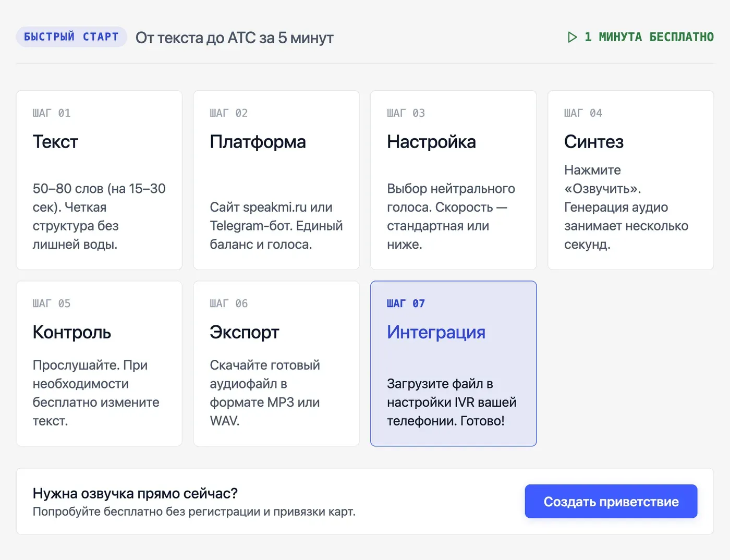Image resolution: width=730 pixels, height=560 pixels.
Task: Open the 'Экспорт' step card title
Action: (x=245, y=332)
